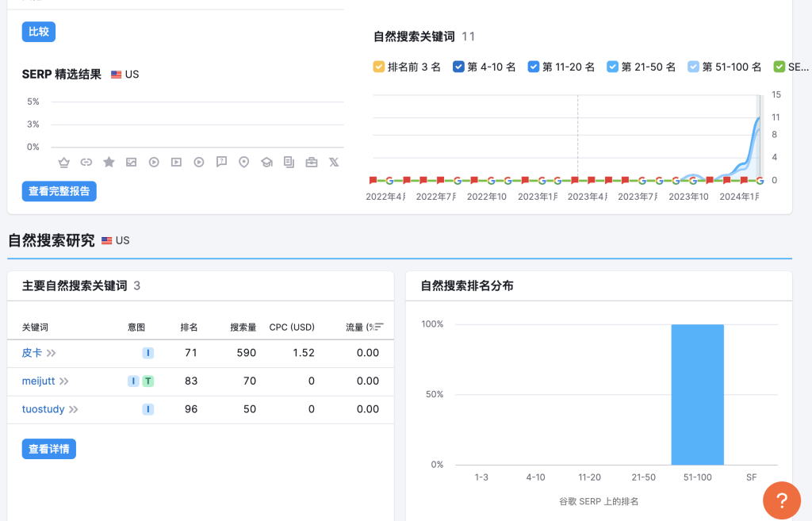Sort by the 搜索量 column header
The height and width of the screenshot is (521, 812).
coord(243,328)
